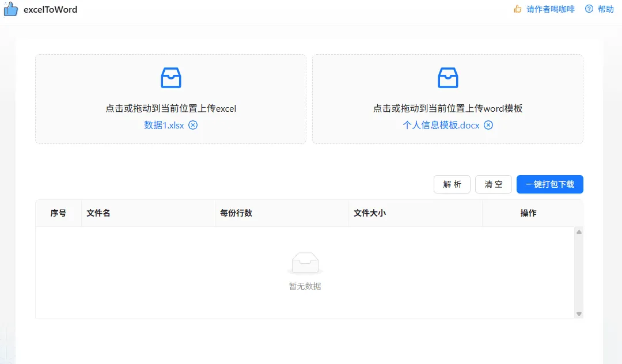This screenshot has width=622, height=364.
Task: Click the 清空 button
Action: tap(494, 184)
